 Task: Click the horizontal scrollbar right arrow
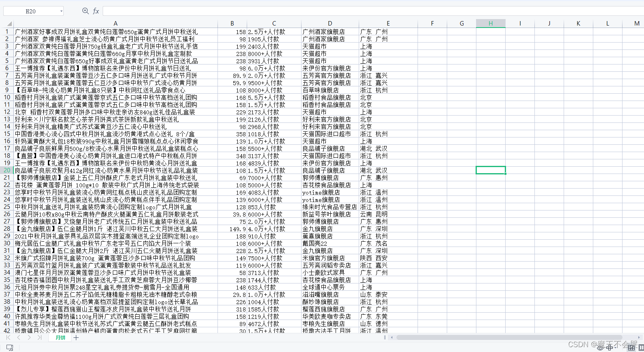[x=639, y=337]
